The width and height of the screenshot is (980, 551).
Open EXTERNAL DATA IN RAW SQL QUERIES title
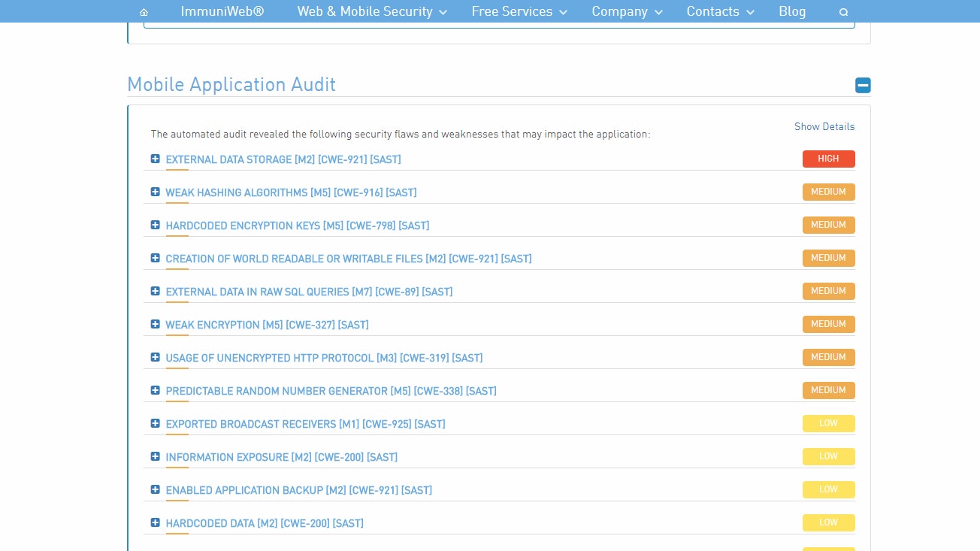click(x=309, y=292)
